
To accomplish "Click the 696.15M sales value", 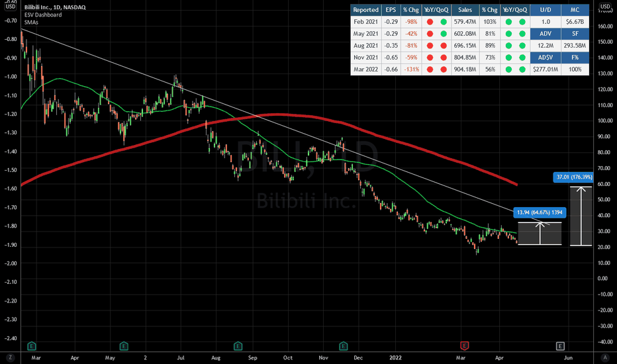I will coord(465,46).
